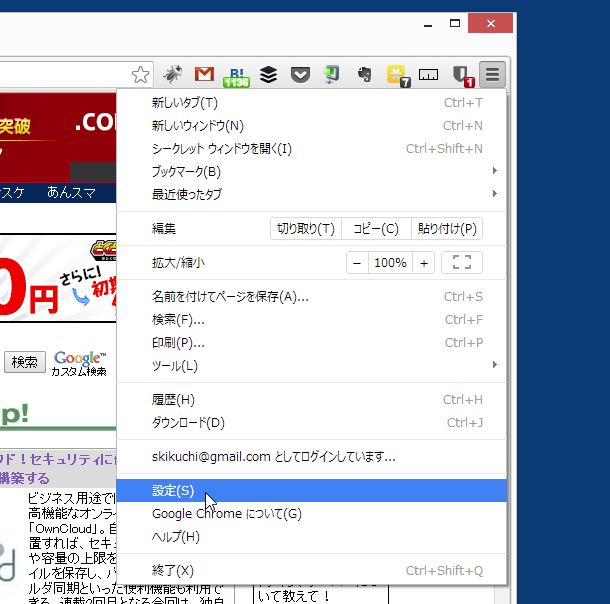This screenshot has width=610, height=604.
Task: Open ヘルプ(H) help
Action: [311, 537]
